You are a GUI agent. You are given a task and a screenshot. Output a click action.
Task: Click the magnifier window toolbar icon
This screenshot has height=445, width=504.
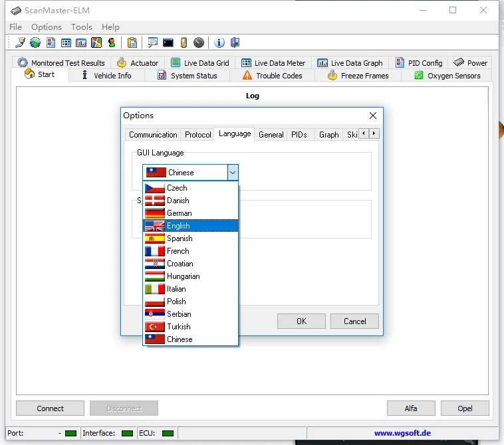click(x=152, y=43)
